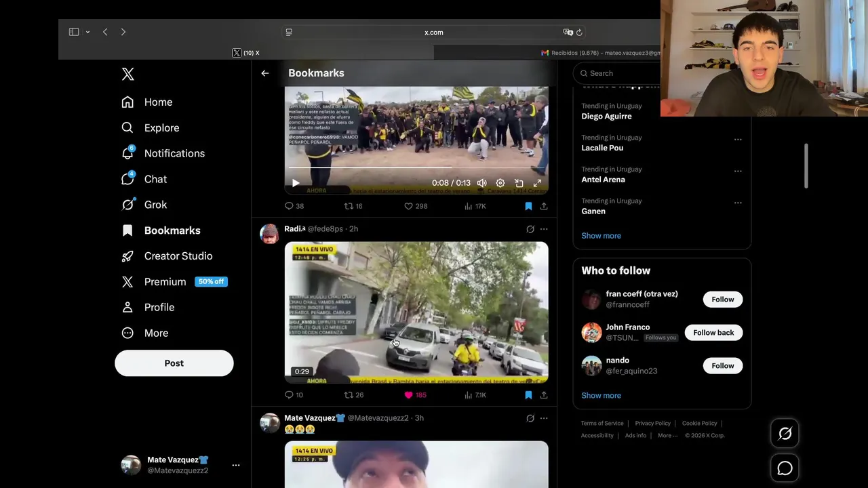This screenshot has width=868, height=488.
Task: Go to Home in sidebar
Action: click(x=147, y=102)
